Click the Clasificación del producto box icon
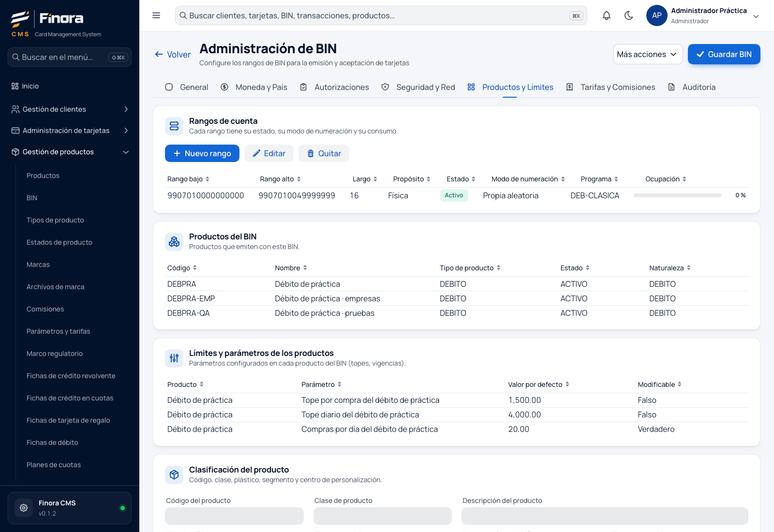 click(x=174, y=475)
